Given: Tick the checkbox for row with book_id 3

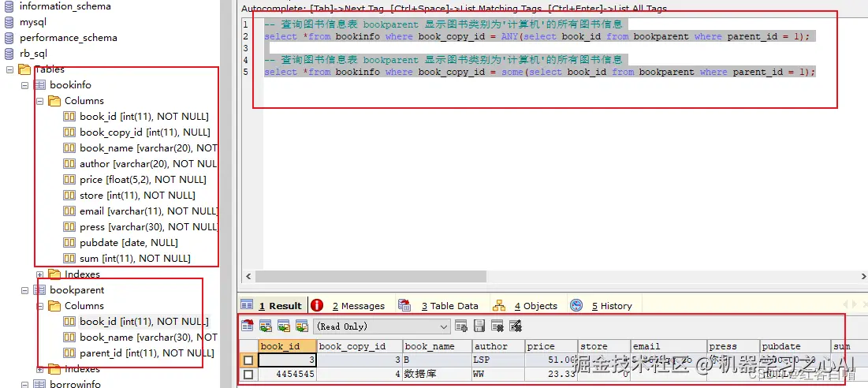Looking at the screenshot, I should tap(248, 360).
